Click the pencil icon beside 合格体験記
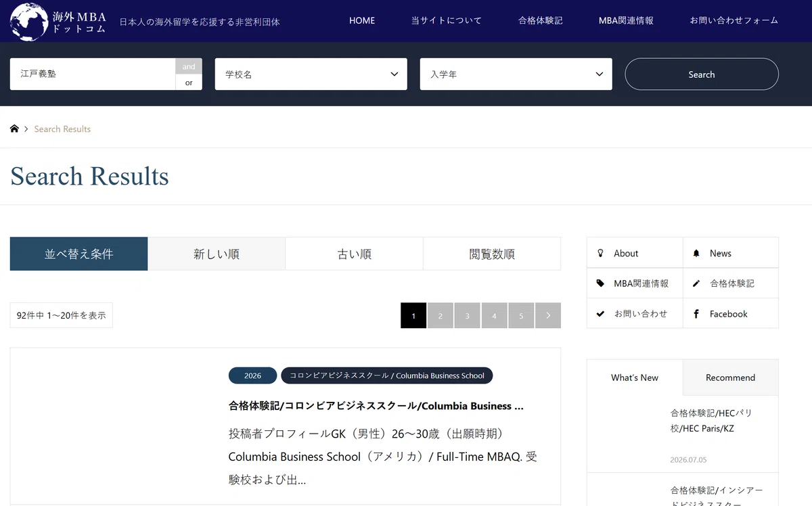 point(696,283)
